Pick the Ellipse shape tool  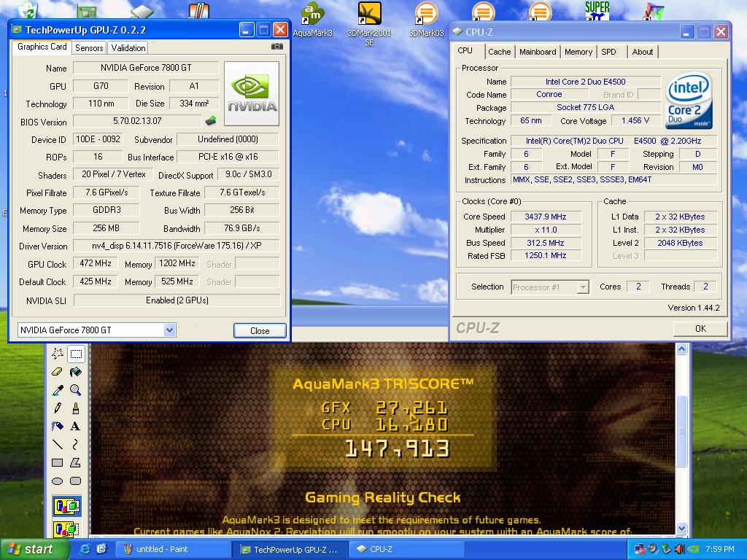coord(57,481)
